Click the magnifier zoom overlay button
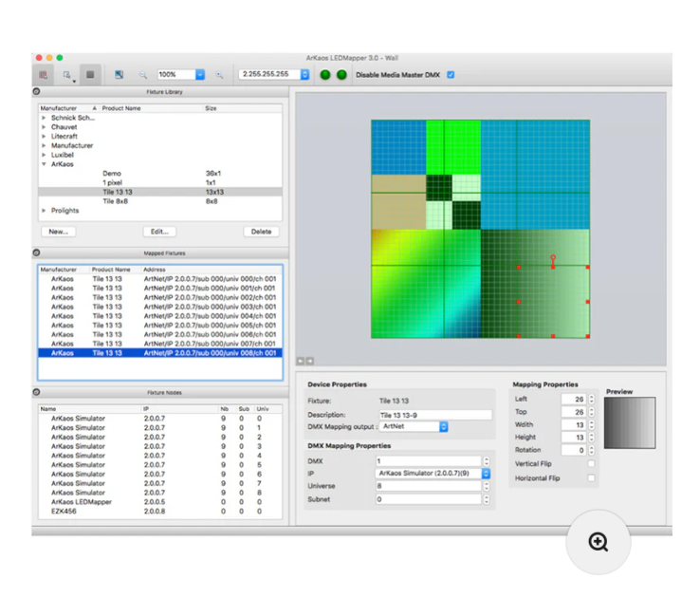Image resolution: width=700 pixels, height=598 pixels. tap(598, 542)
